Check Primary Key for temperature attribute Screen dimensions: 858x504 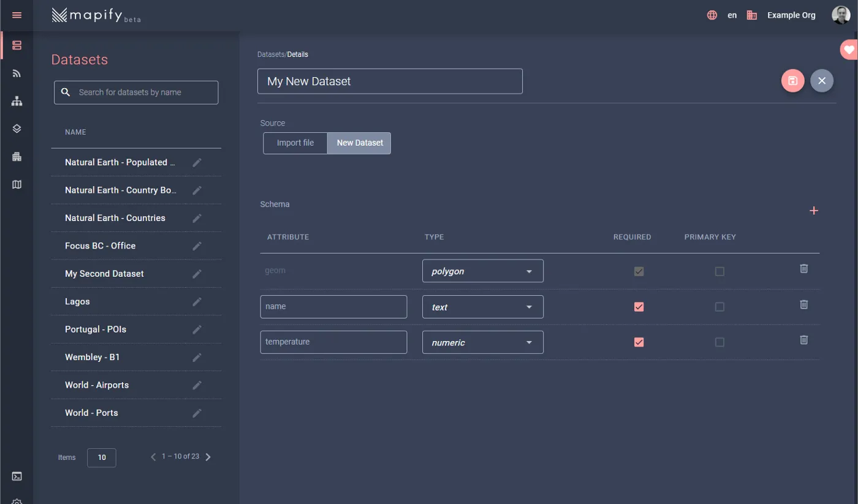(719, 342)
